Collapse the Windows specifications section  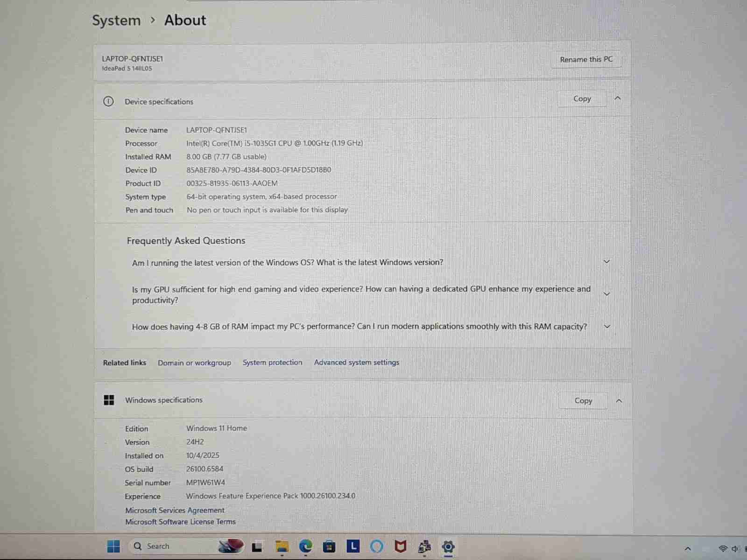619,401
